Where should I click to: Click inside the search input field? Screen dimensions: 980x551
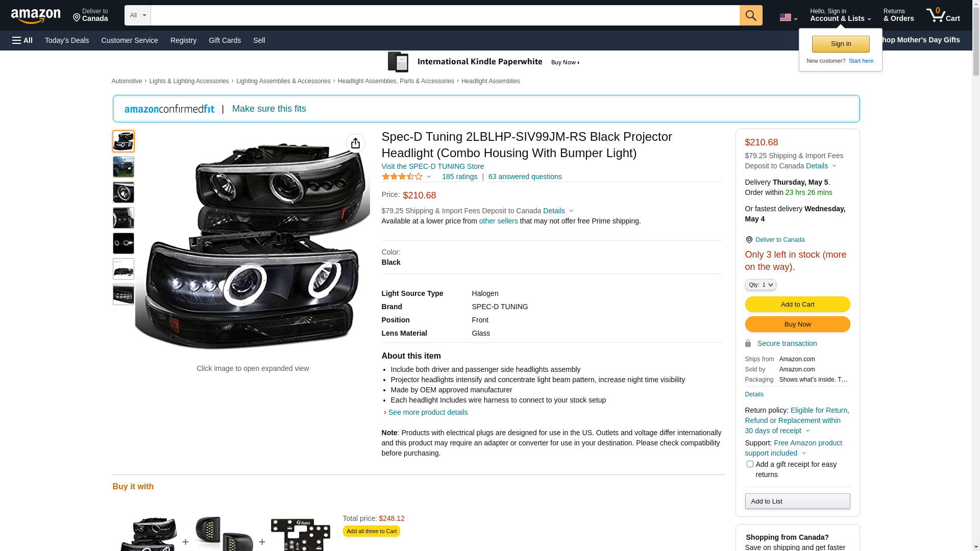click(444, 15)
